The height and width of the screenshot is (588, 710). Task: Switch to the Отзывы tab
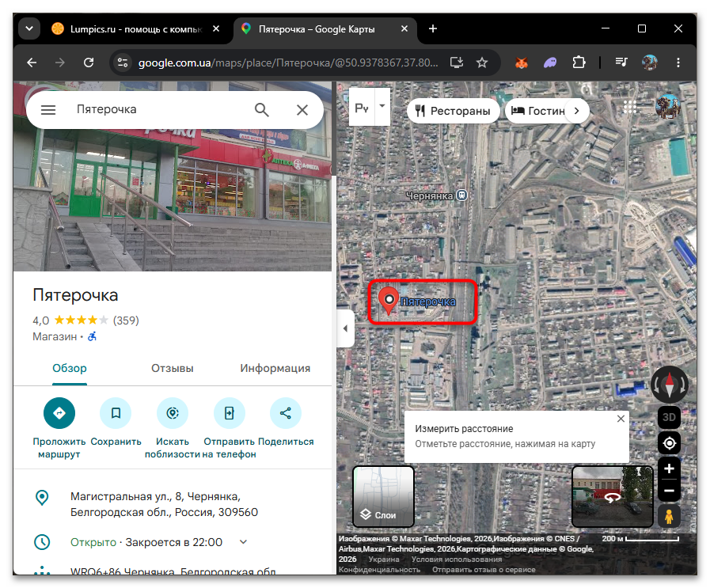[x=173, y=369]
